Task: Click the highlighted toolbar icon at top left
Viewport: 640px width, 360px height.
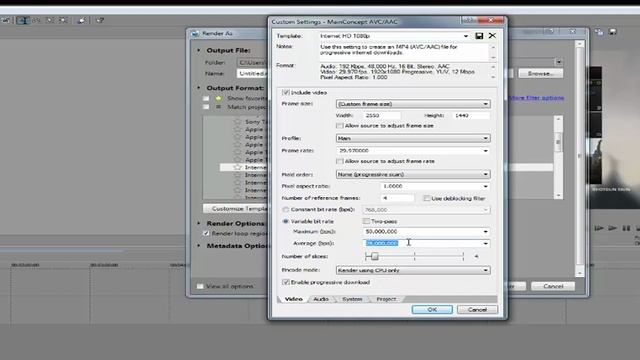Action: click(x=23, y=20)
